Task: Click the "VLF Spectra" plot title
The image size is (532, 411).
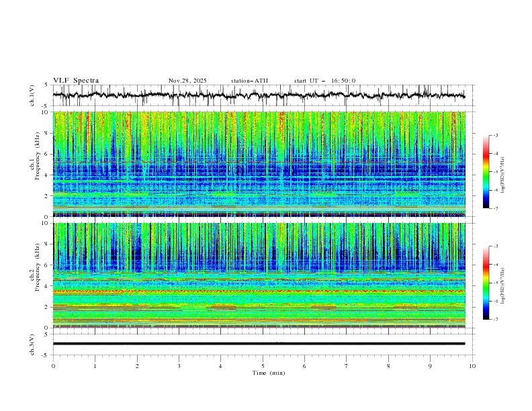Action: click(x=76, y=81)
